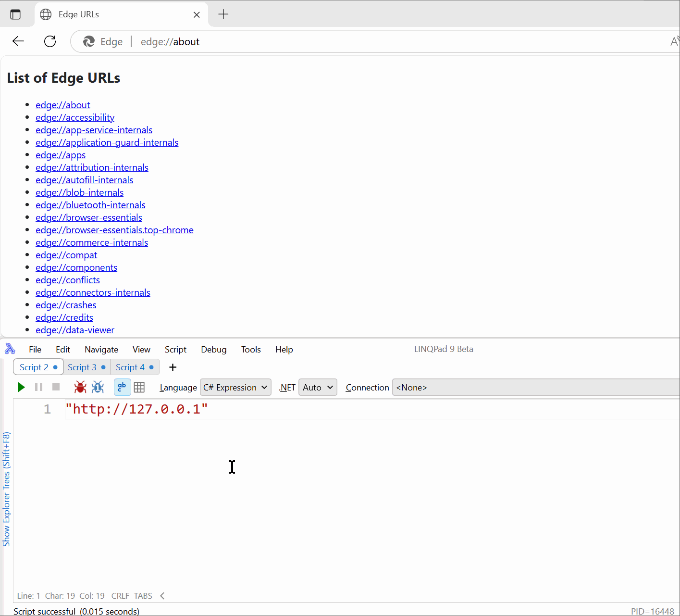The height and width of the screenshot is (616, 680).
Task: Open the edge://application-guard-internals link
Action: click(107, 142)
